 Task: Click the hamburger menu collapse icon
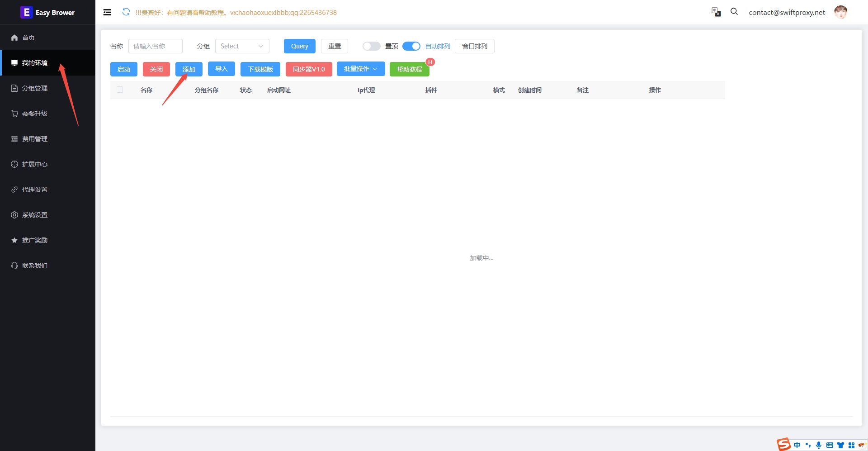tap(107, 12)
